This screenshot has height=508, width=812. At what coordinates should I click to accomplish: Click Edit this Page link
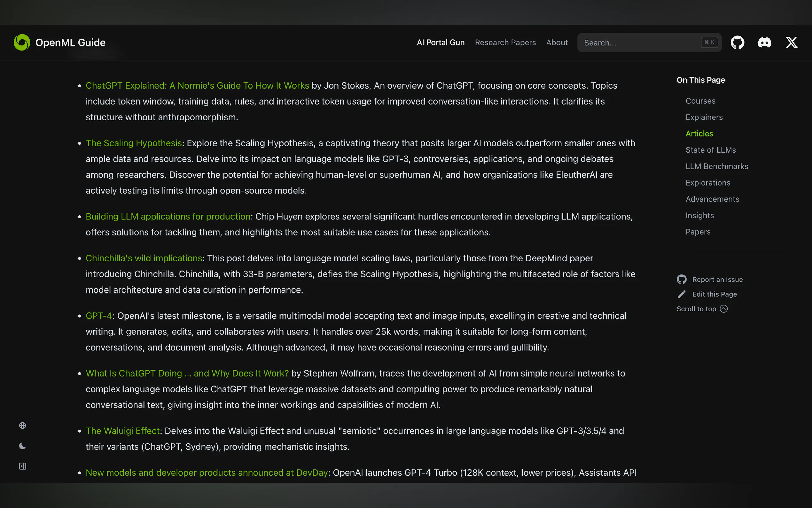click(x=714, y=294)
